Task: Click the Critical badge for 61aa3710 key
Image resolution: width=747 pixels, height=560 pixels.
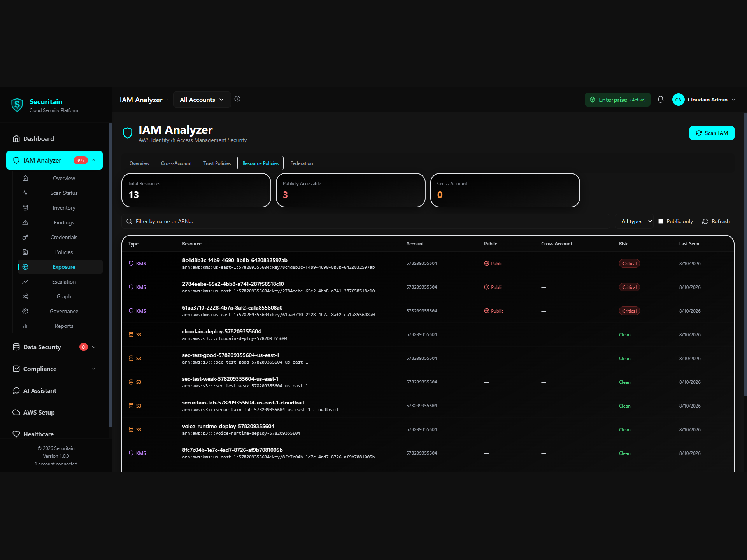Action: click(x=629, y=311)
